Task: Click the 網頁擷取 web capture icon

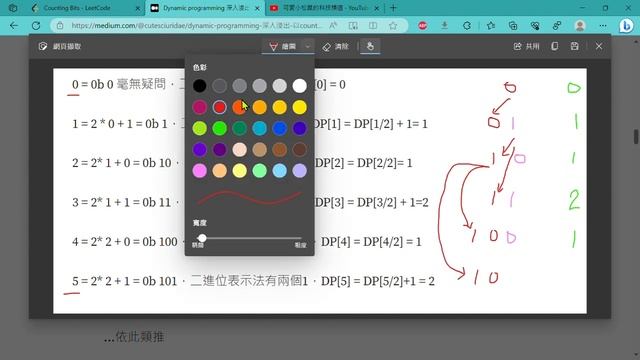Action: [42, 46]
